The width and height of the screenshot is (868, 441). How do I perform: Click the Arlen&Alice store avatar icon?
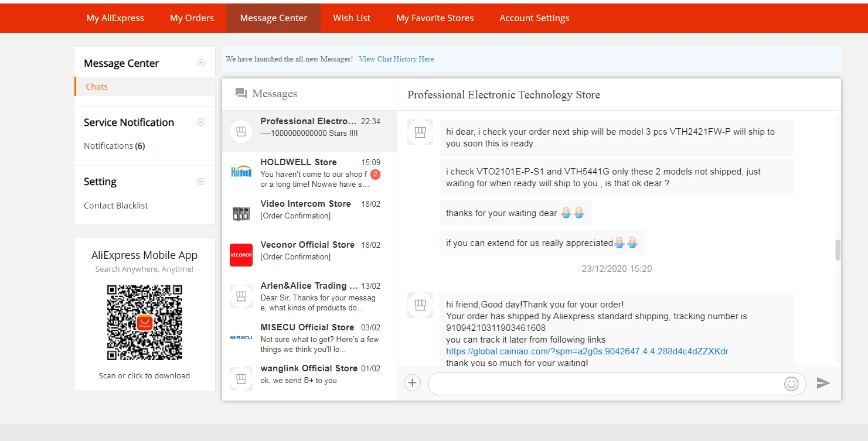pos(241,296)
